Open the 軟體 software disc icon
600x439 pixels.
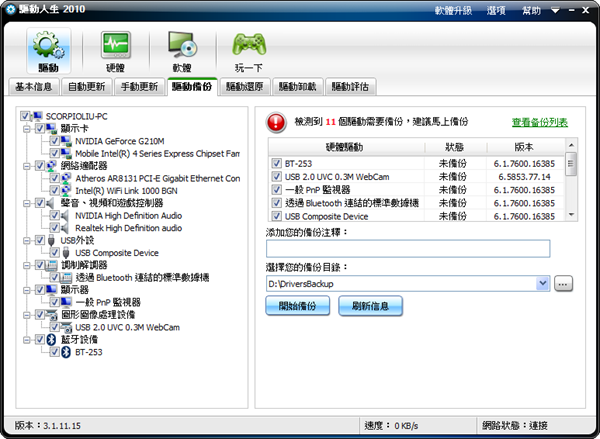[182, 51]
